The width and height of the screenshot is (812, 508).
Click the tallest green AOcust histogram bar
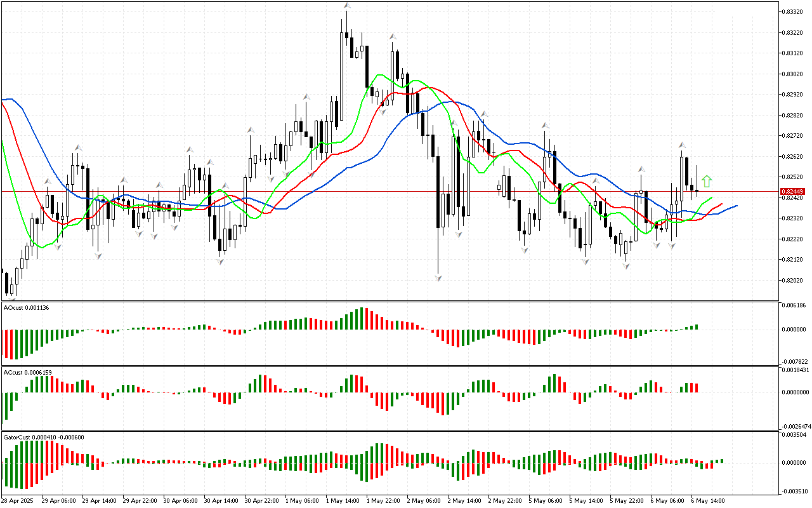point(362,318)
